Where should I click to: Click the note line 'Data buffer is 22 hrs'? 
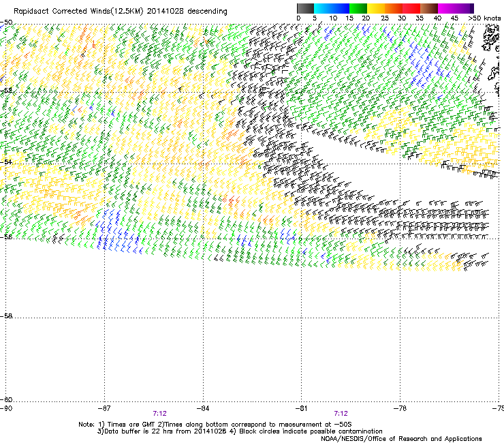(x=240, y=431)
